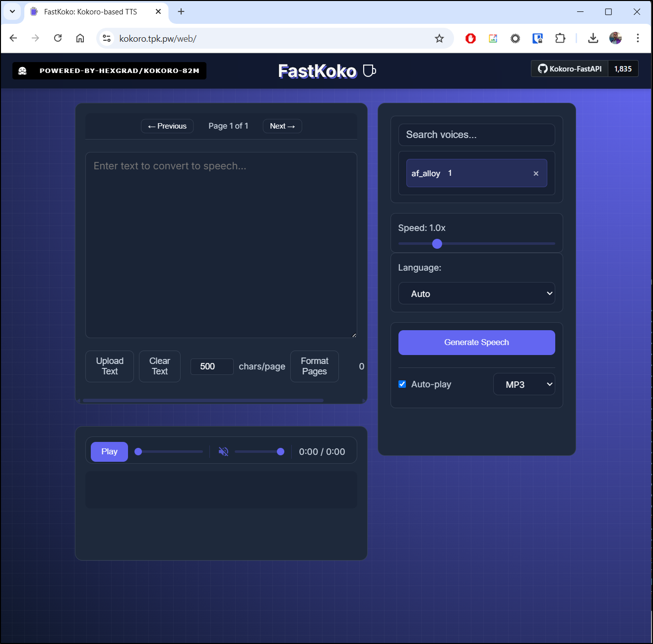Click the Page 1 of 1 label
The height and width of the screenshot is (644, 653).
tap(228, 126)
